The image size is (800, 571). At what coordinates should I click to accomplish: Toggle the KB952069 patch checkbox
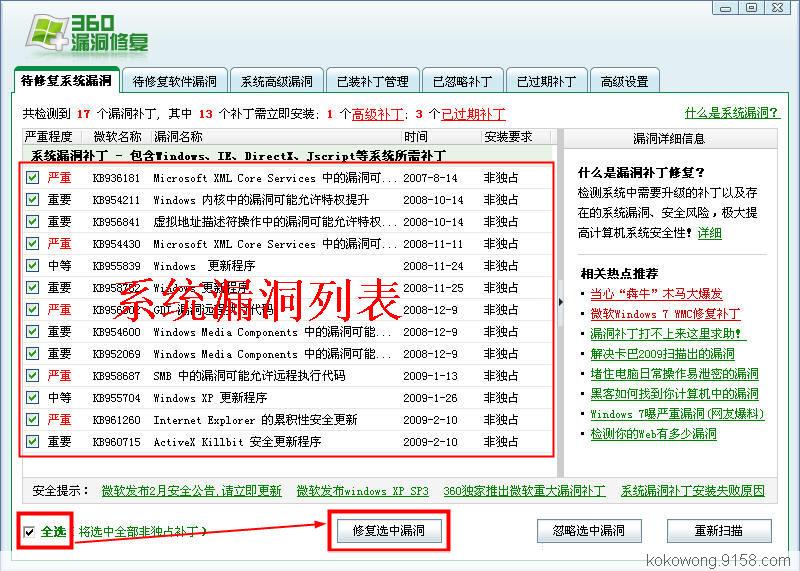33,354
